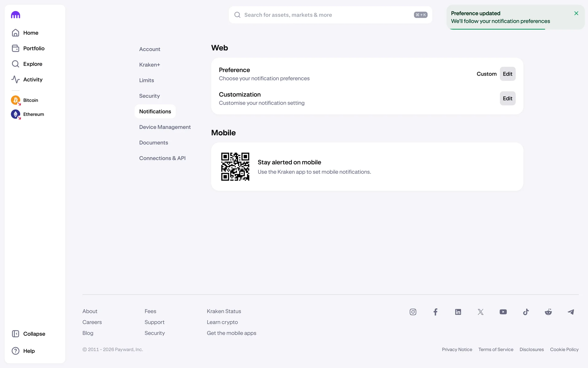Open Kraken's YouTube channel icon
The image size is (588, 368).
pos(503,312)
